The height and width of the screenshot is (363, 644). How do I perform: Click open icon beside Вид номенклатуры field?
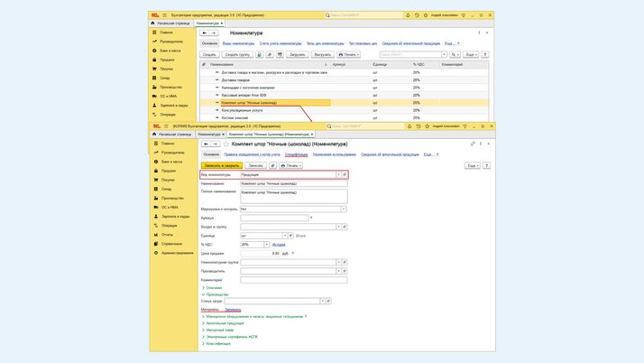click(345, 174)
